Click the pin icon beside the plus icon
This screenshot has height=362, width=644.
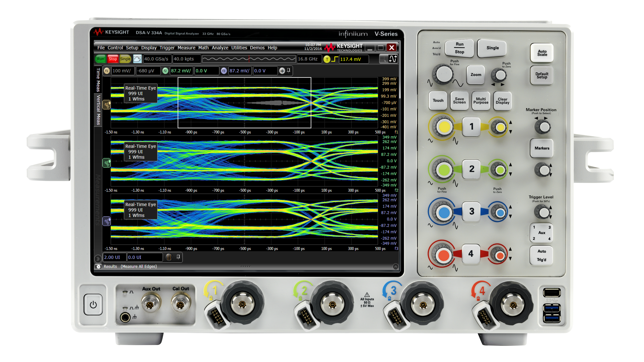[x=288, y=70]
